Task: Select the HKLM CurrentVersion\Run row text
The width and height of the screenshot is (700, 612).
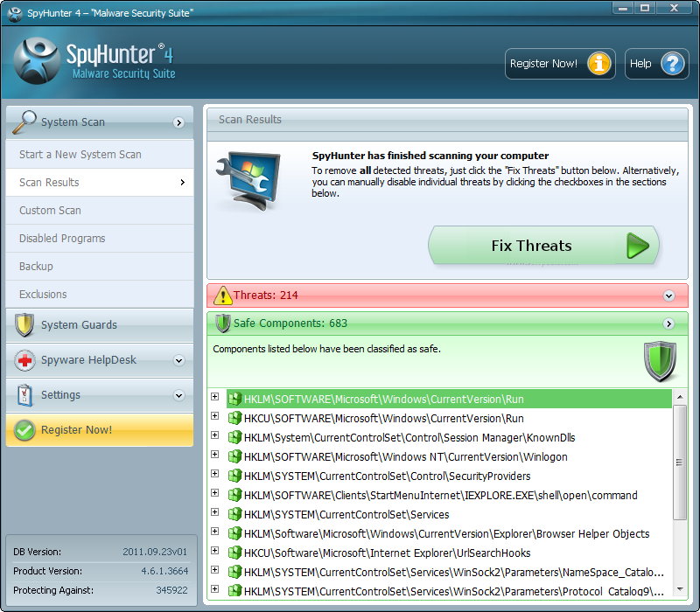Action: click(x=383, y=400)
